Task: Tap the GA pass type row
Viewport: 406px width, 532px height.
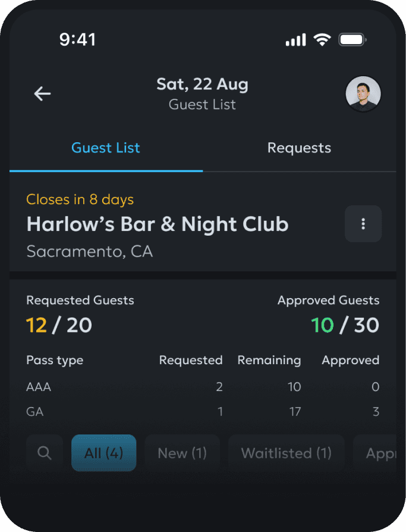Action: pos(202,412)
